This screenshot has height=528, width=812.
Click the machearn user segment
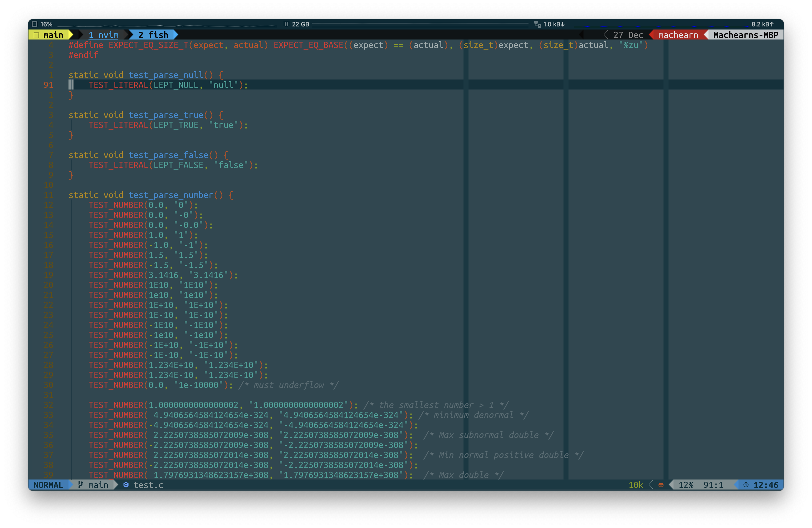tap(678, 35)
